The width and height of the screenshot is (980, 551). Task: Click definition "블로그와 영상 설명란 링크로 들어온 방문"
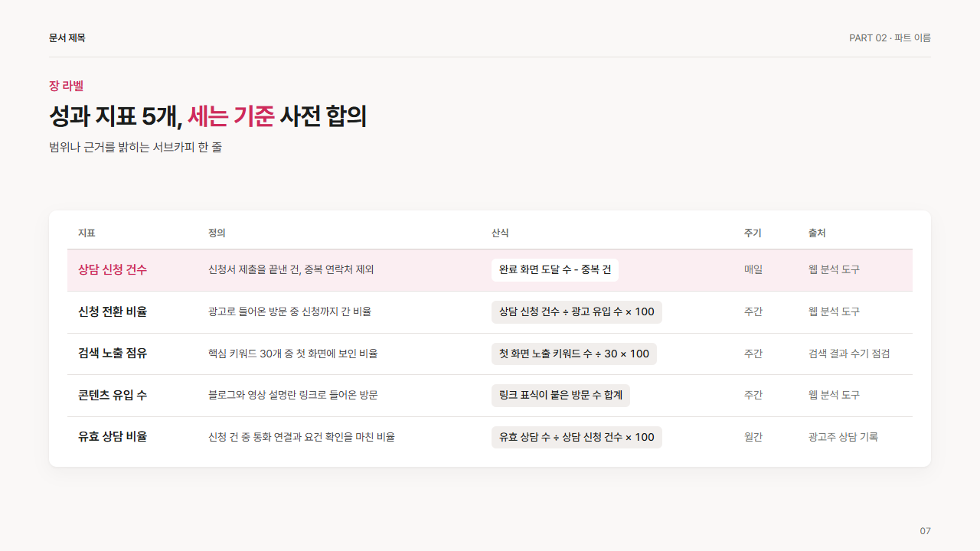pos(293,395)
